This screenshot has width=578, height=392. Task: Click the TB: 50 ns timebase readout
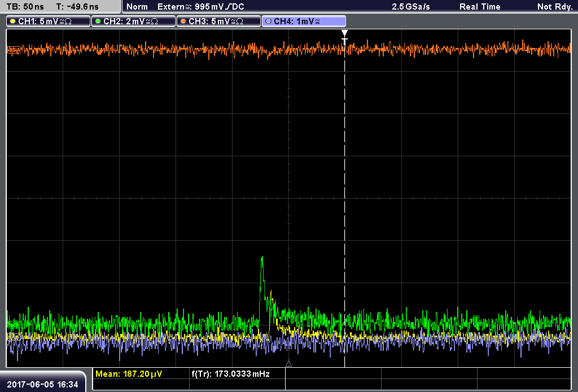[25, 7]
